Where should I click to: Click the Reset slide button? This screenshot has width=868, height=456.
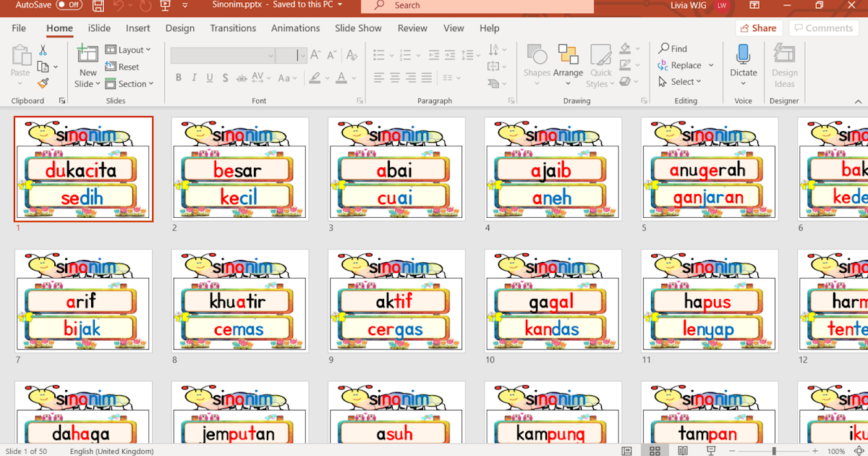pos(122,67)
